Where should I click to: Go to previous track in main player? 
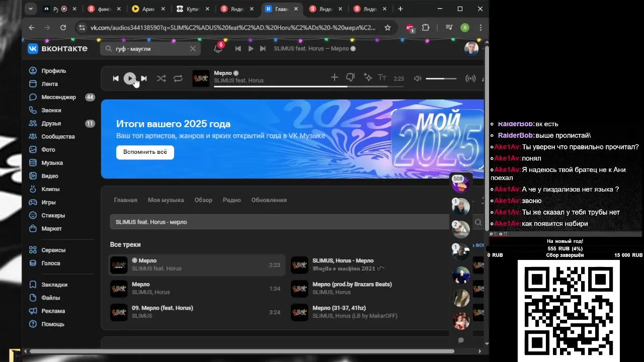[116, 78]
